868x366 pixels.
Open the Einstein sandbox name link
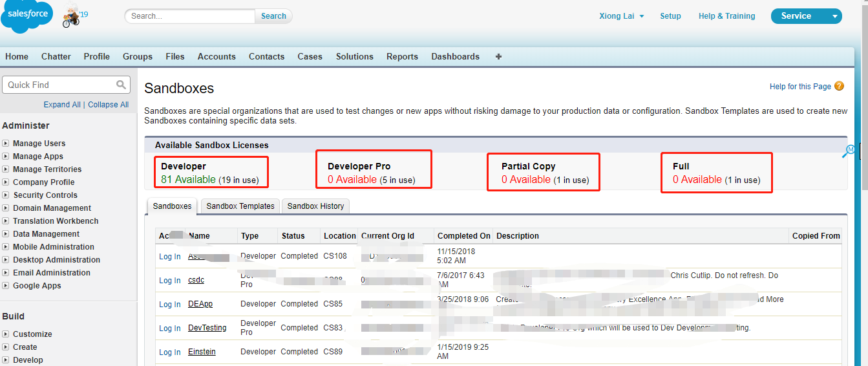[202, 352]
